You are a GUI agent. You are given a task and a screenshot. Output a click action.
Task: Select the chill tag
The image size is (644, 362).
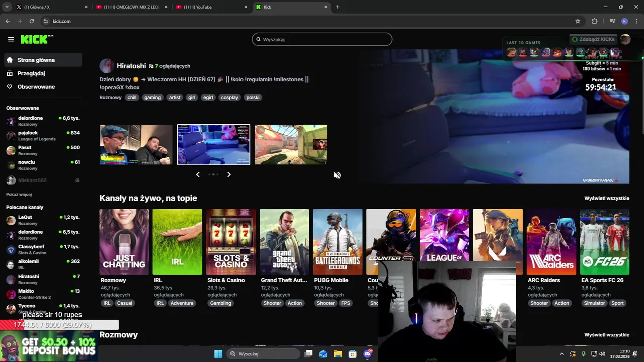132,97
